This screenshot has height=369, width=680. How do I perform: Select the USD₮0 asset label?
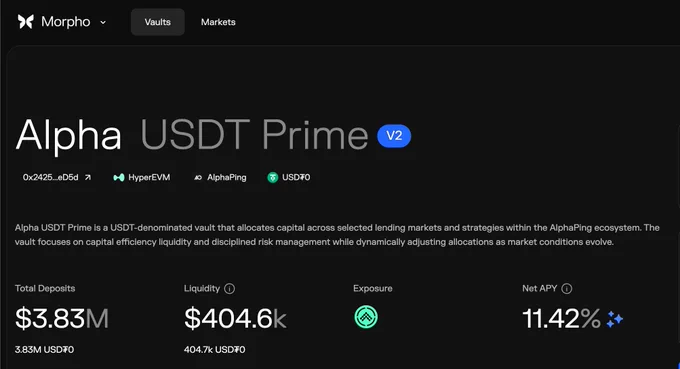tap(296, 177)
